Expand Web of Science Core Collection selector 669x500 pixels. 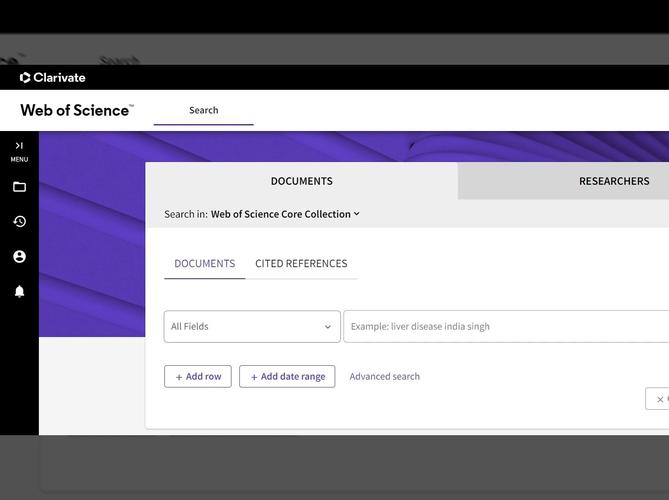click(285, 214)
